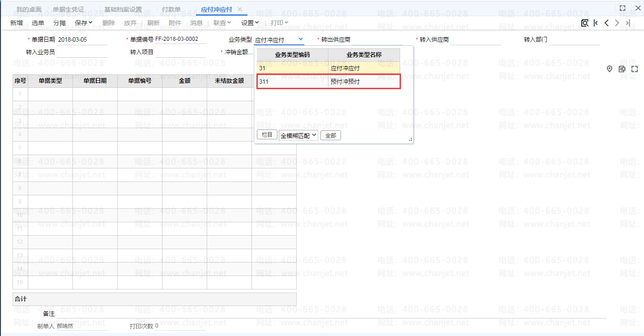Click the 单据日期 grid column header
The height and width of the screenshot is (336, 644).
point(95,81)
